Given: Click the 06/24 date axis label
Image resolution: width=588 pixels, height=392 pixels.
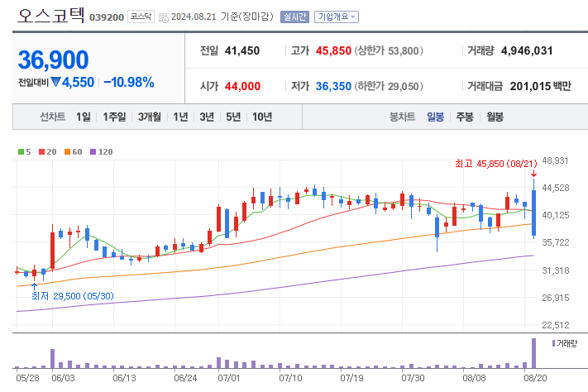Looking at the screenshot, I should [185, 378].
